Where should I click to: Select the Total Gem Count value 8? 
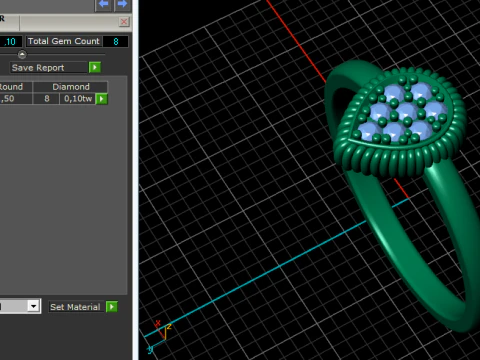pos(116,42)
